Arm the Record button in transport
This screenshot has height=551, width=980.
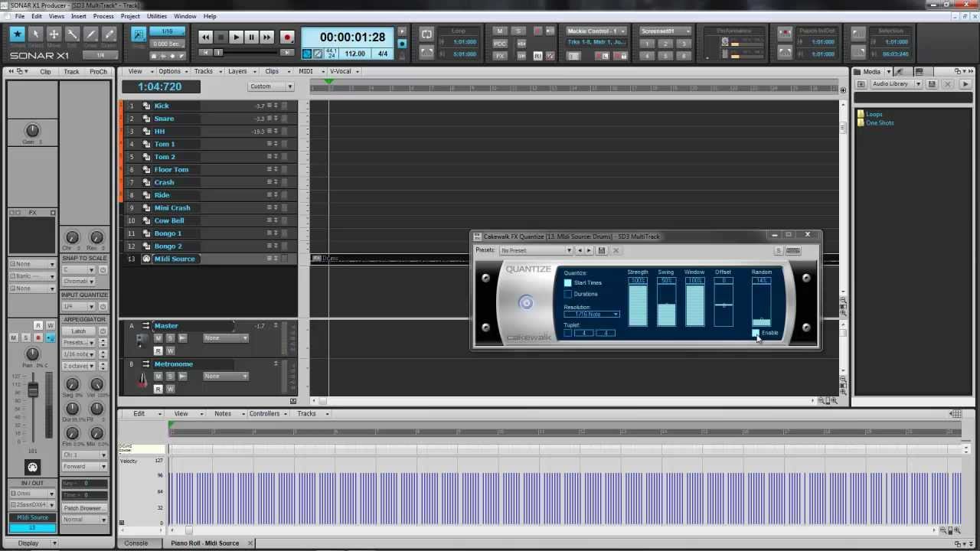coord(287,37)
